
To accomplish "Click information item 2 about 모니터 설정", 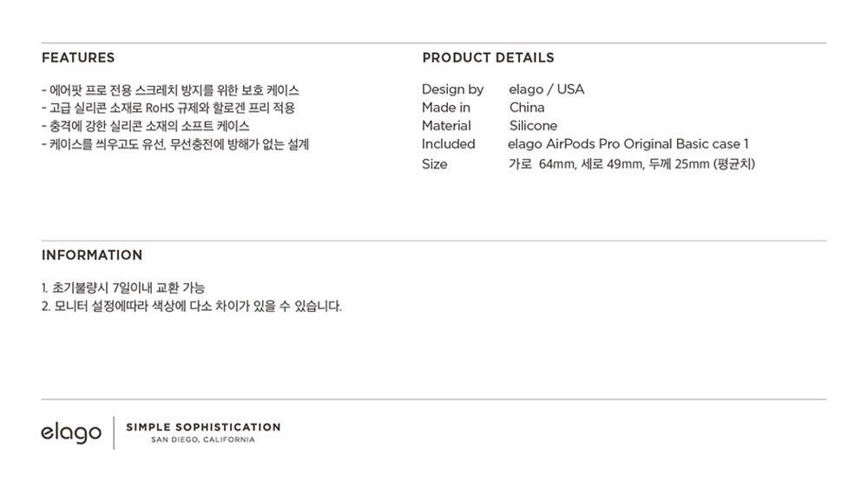I will tap(192, 307).
